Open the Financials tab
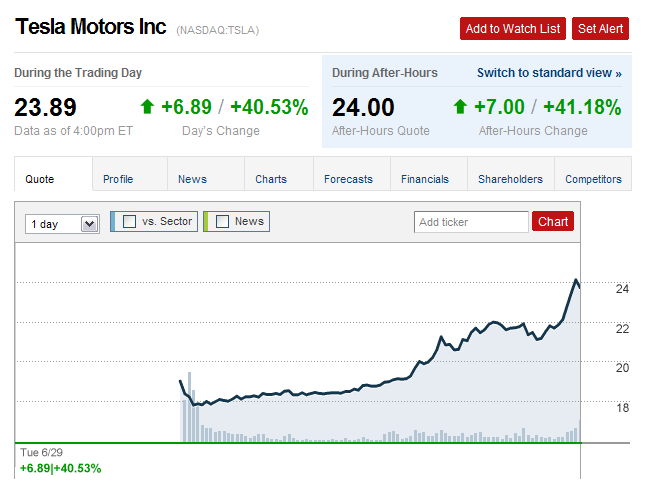 coord(425,179)
